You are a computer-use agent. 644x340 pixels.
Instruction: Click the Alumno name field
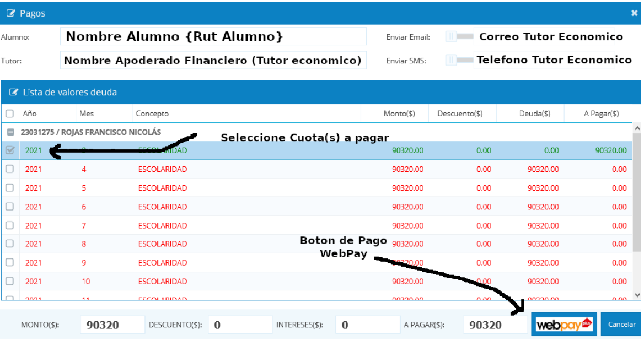[213, 37]
